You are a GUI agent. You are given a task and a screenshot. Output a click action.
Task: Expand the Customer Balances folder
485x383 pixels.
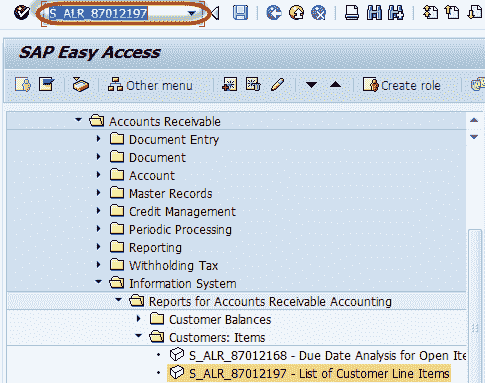coord(139,319)
